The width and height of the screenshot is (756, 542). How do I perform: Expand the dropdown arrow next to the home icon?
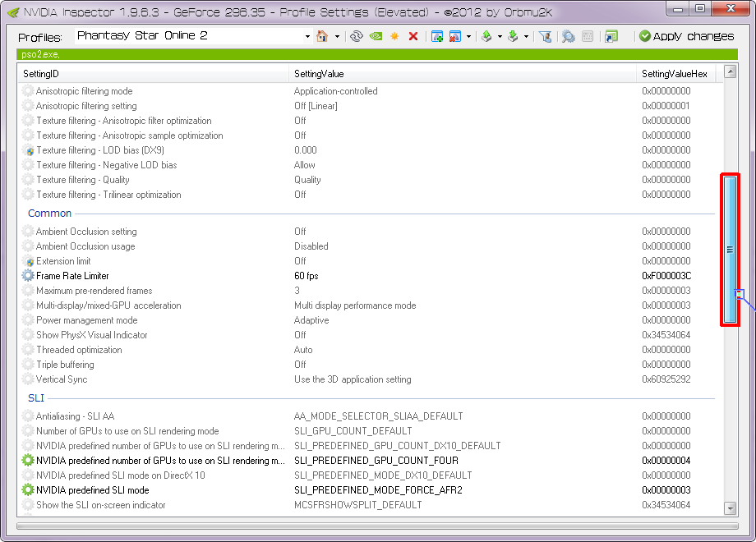pyautogui.click(x=337, y=37)
